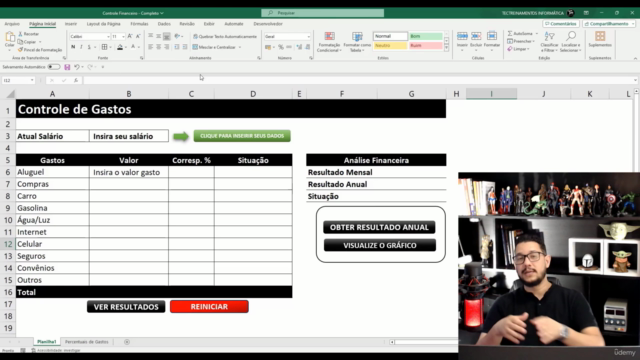640x360 pixels.
Task: Click the Copiar icon
Action: 20,42
